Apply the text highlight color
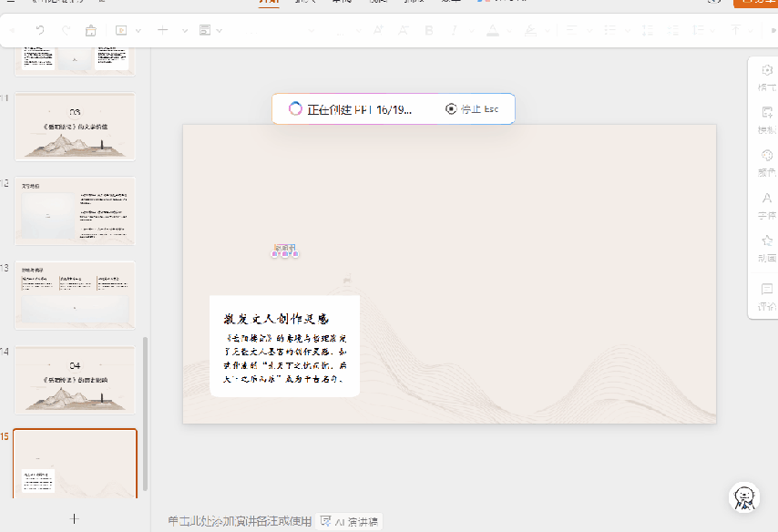Screen dimensions: 778x532 [x=530, y=30]
